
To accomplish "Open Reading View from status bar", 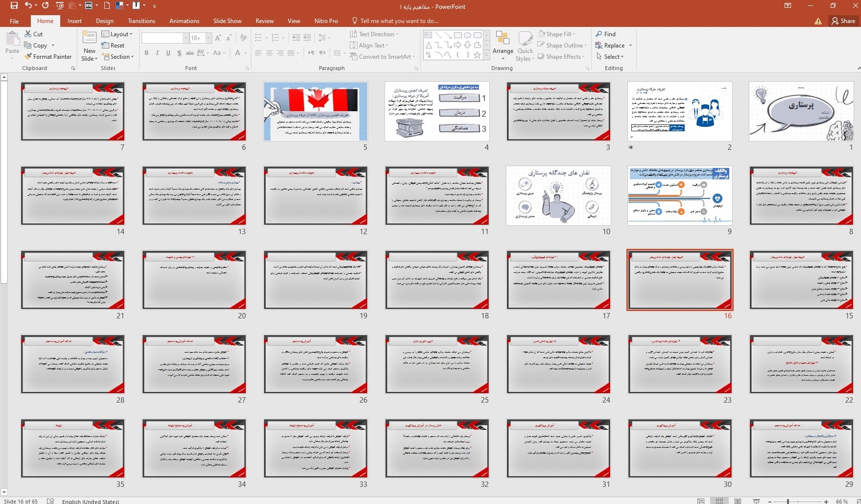I will pos(738,501).
